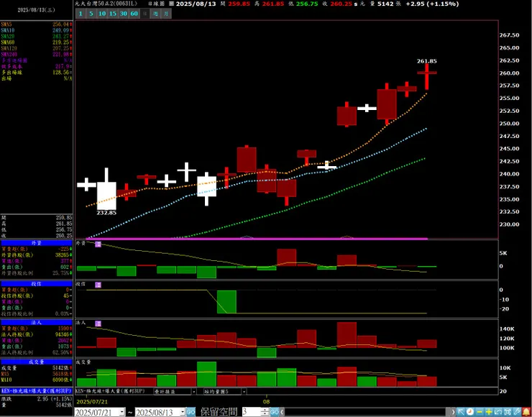The width and height of the screenshot is (532, 417).
Task: Click the SMA60 indicator row
Action: tap(36, 42)
